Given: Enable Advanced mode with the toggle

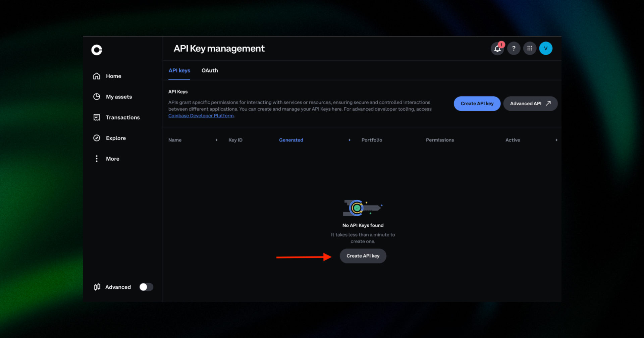Looking at the screenshot, I should (146, 287).
